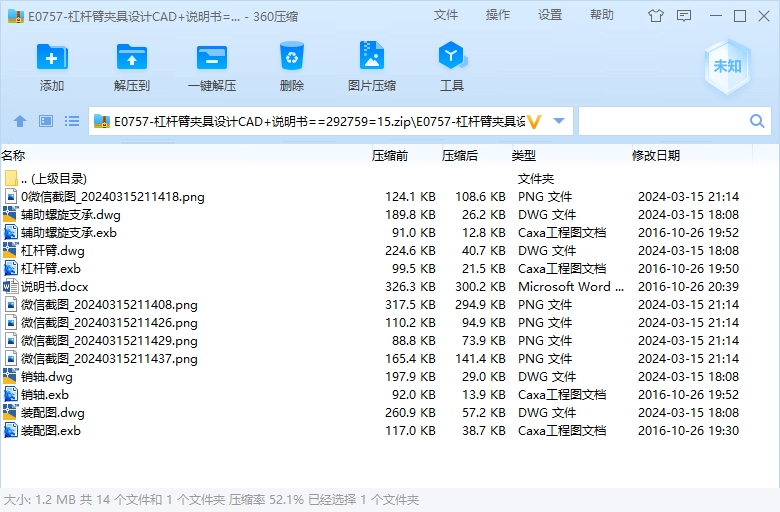The image size is (780, 512).
Task: Click the date 2016-10-26 19:30
Action: pos(688,430)
